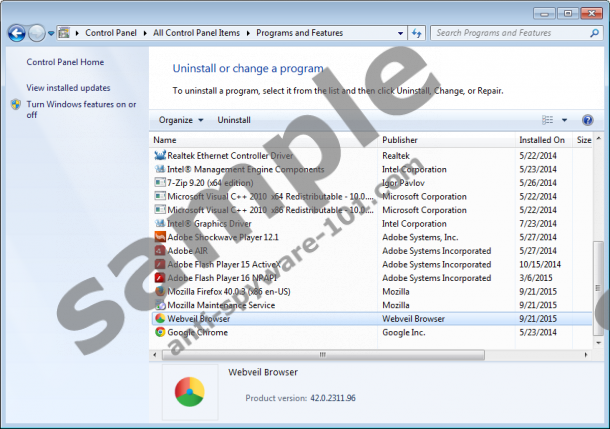The image size is (610, 429).
Task: Open the Organize dropdown menu
Action: [x=180, y=120]
